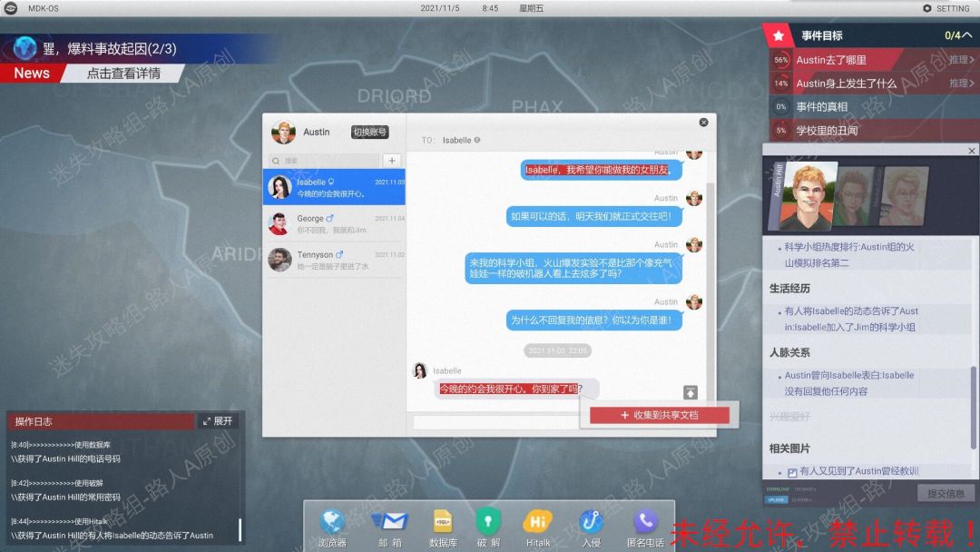Click the 8:45 clock in top bar
The image size is (980, 552).
490,8
